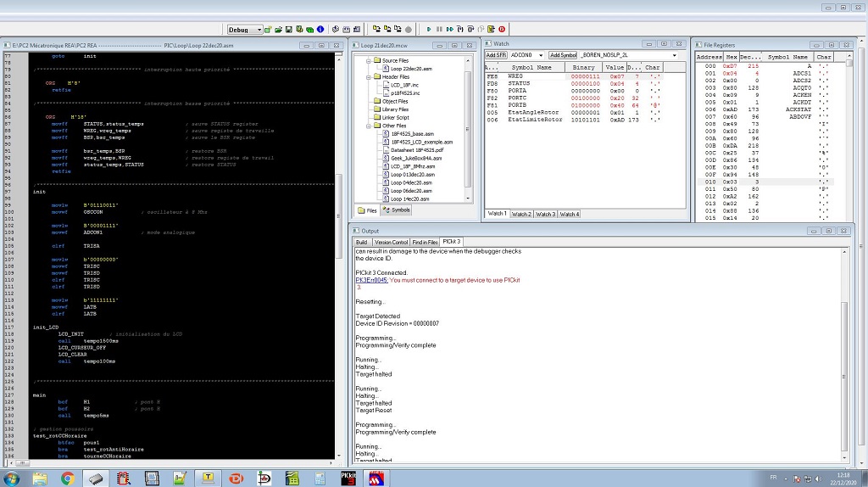Open the Version Control output tab
The width and height of the screenshot is (868, 487).
391,242
